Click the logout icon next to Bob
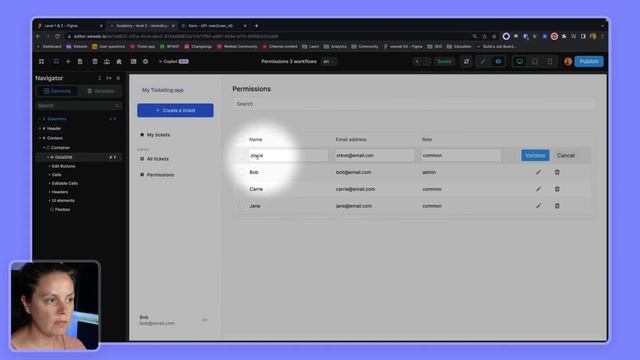Screen dimensions: 640x360 coord(204,320)
